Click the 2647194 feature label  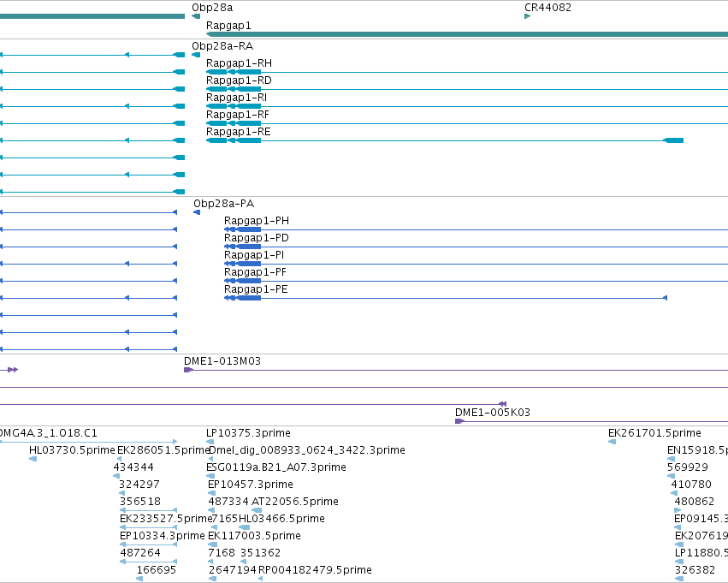(233, 570)
